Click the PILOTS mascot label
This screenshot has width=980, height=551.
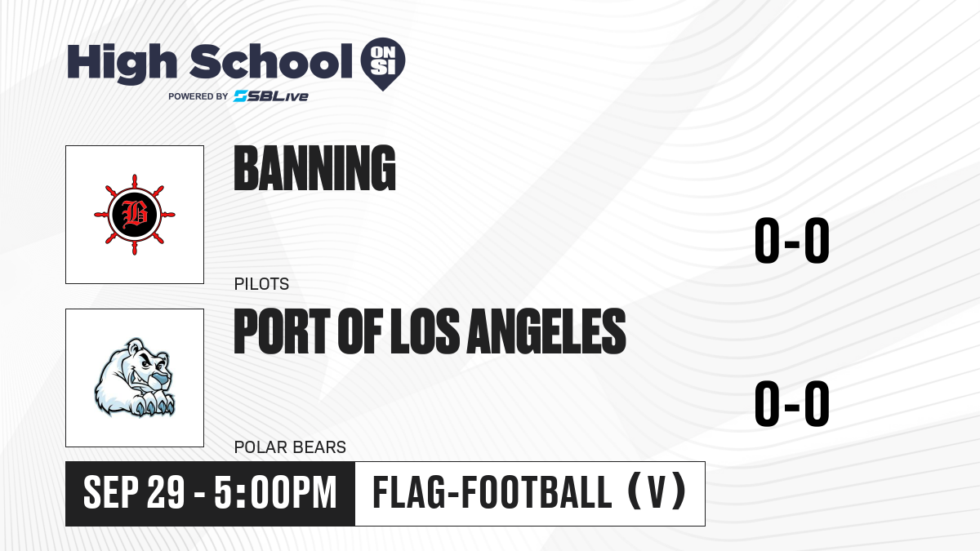[x=261, y=284]
